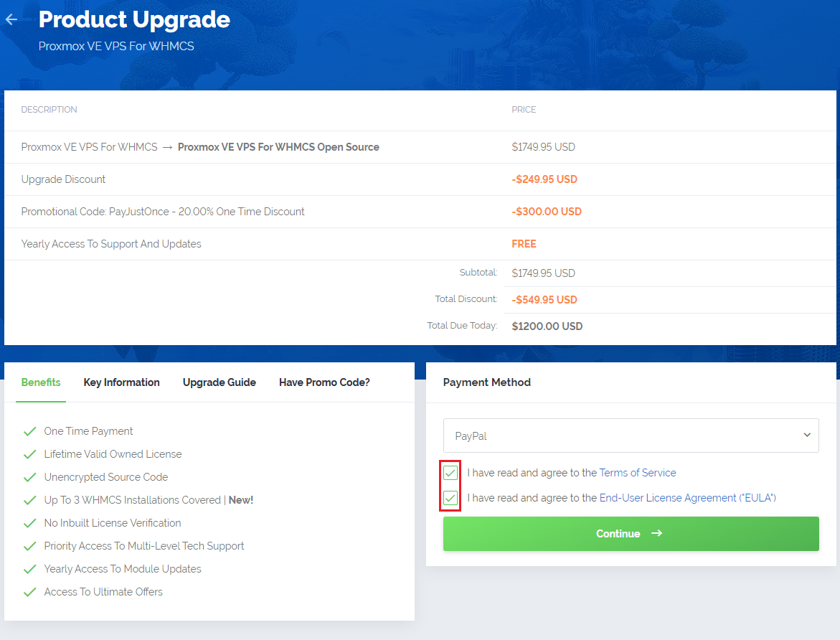The width and height of the screenshot is (840, 640).
Task: Open the End-User License Agreement link
Action: point(687,498)
